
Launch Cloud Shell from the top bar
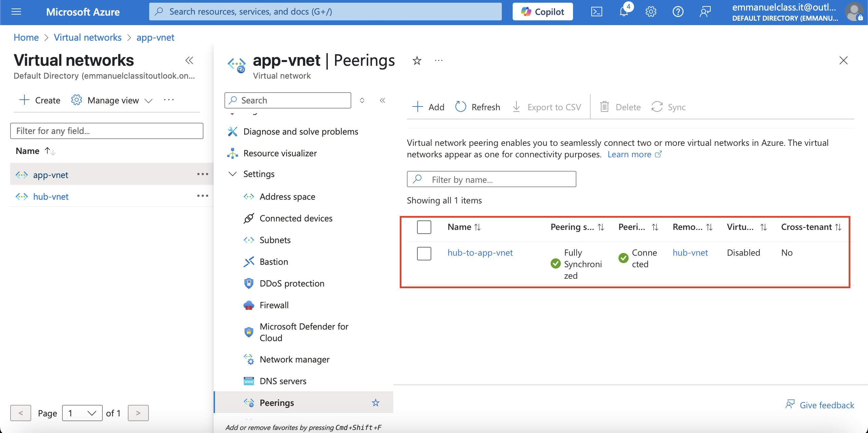[x=596, y=12]
